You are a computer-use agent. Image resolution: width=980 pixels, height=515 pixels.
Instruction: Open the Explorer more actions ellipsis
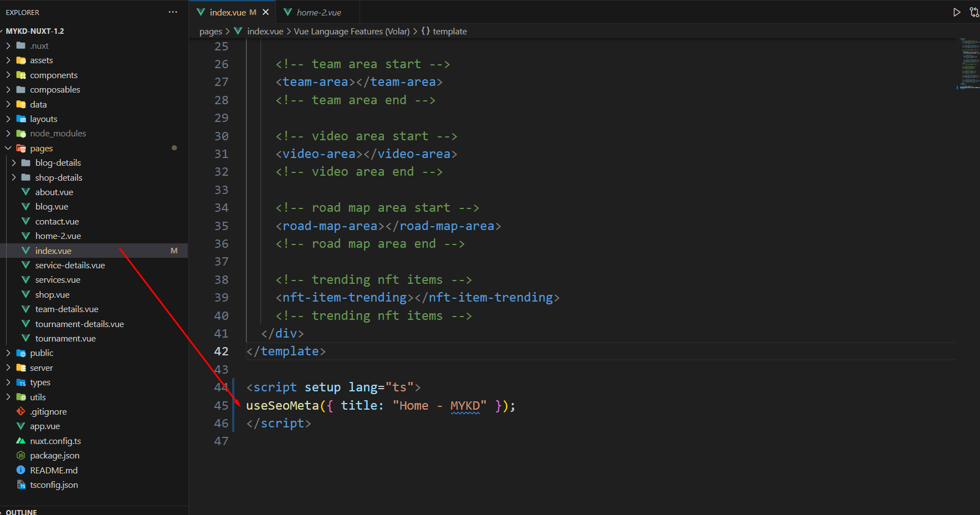pos(173,12)
